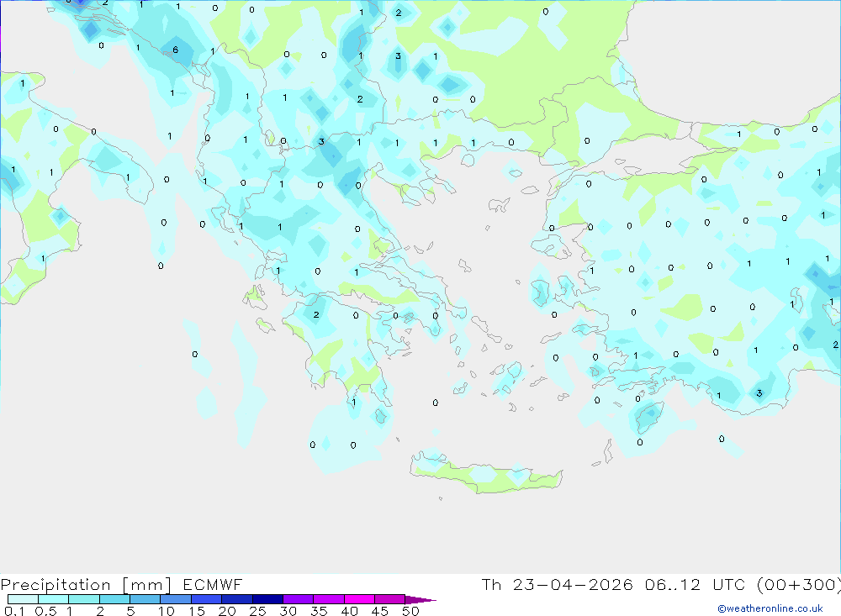Click the "40" legend scale label
The height and width of the screenshot is (616, 841).
pos(349,611)
